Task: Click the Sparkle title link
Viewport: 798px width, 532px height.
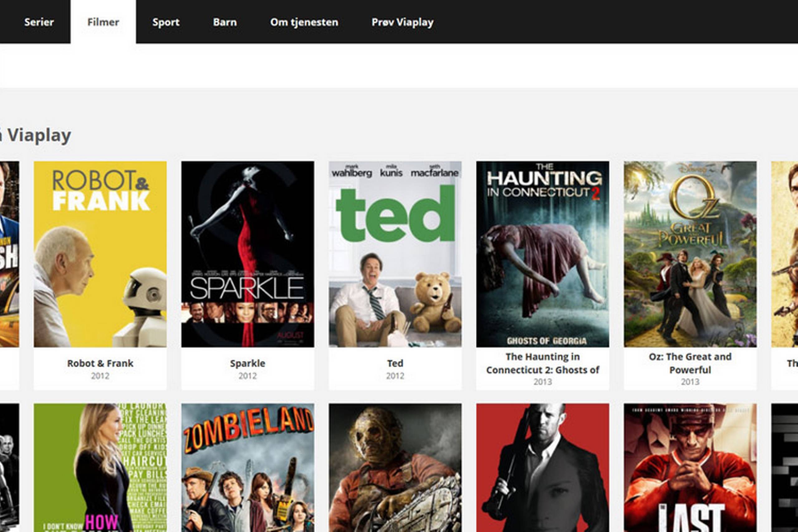Action: coord(247,363)
